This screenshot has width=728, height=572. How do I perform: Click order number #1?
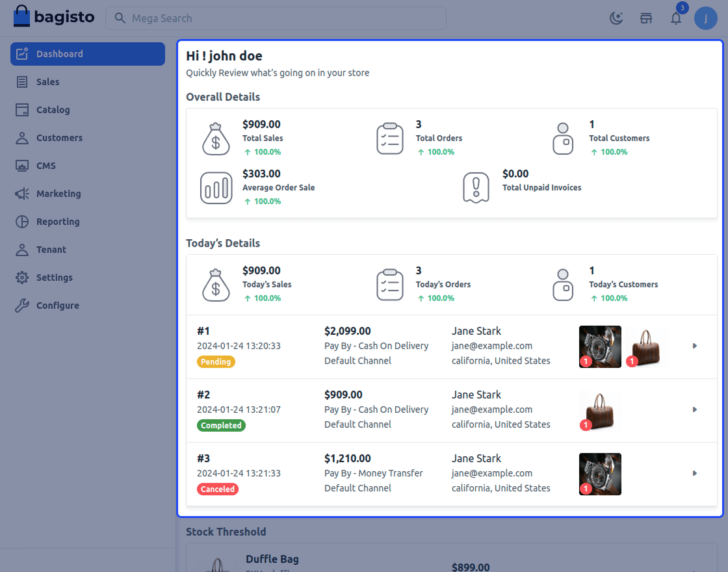pyautogui.click(x=203, y=331)
